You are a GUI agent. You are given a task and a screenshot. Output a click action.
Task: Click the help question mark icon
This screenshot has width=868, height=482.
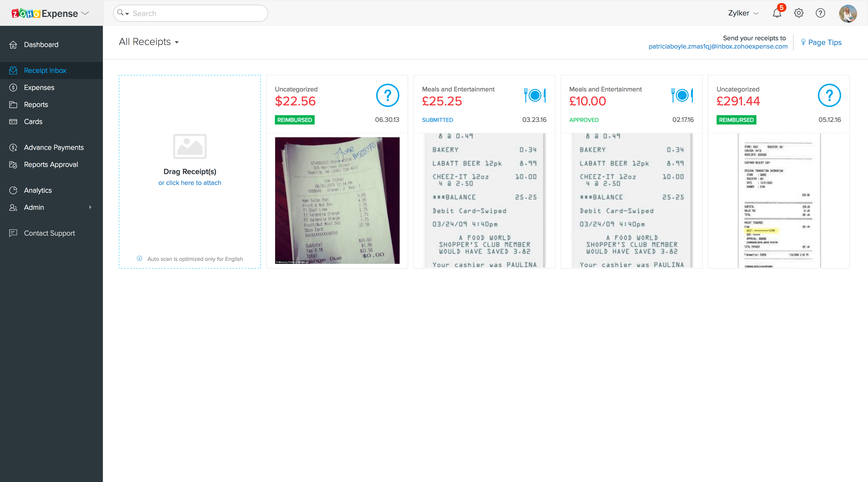click(820, 13)
